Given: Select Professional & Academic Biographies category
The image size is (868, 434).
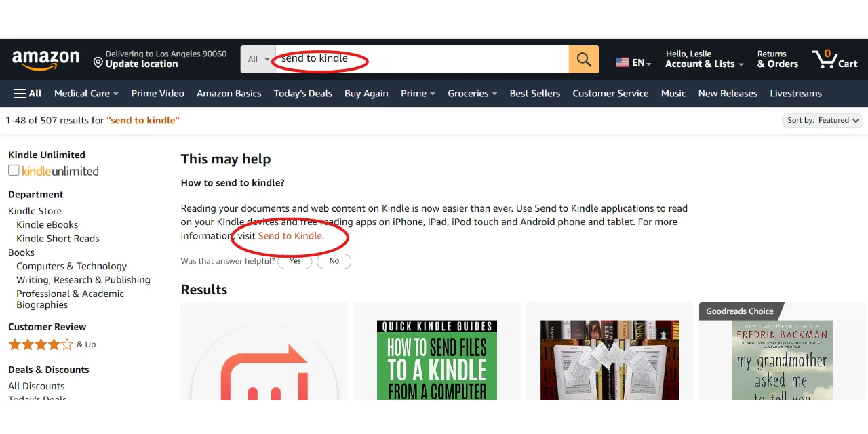Looking at the screenshot, I should click(70, 299).
